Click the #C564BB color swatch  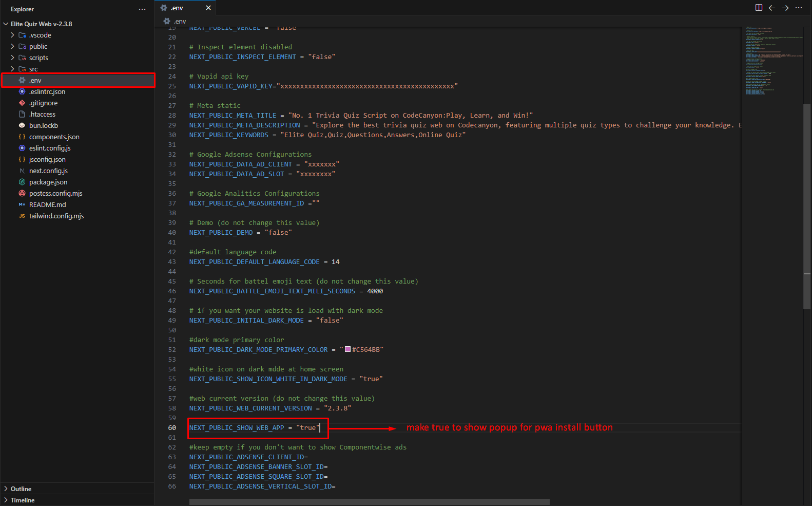[347, 349]
